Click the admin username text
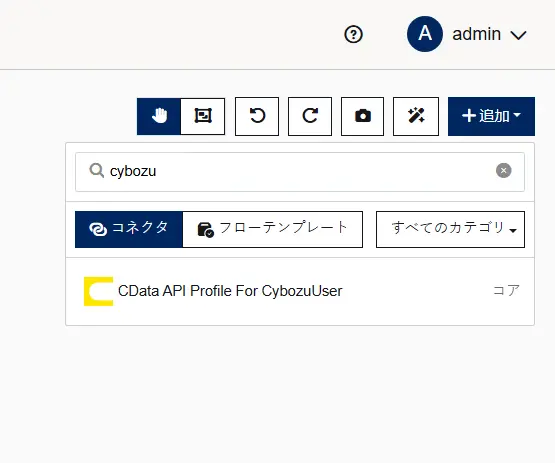Viewport: 555px width, 463px height. [x=476, y=34]
